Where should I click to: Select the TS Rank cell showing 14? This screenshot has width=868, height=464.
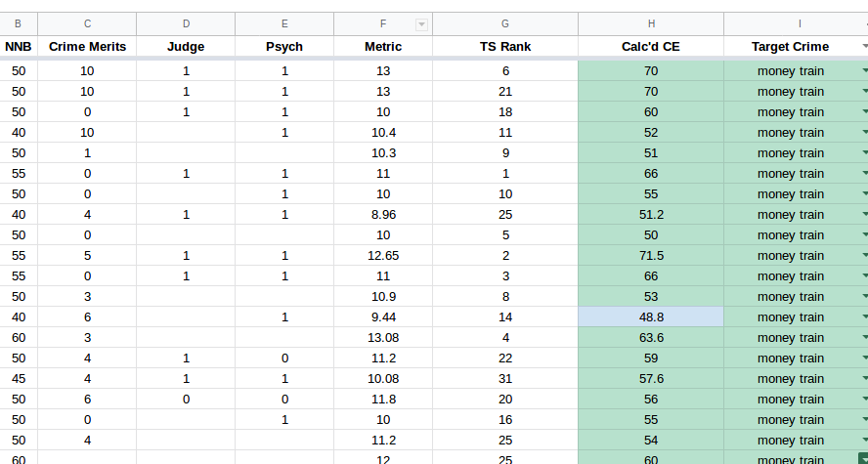(505, 316)
